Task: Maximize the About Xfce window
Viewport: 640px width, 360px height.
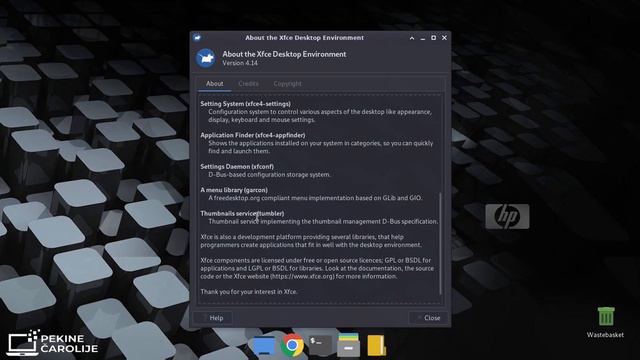Action: [x=433, y=38]
